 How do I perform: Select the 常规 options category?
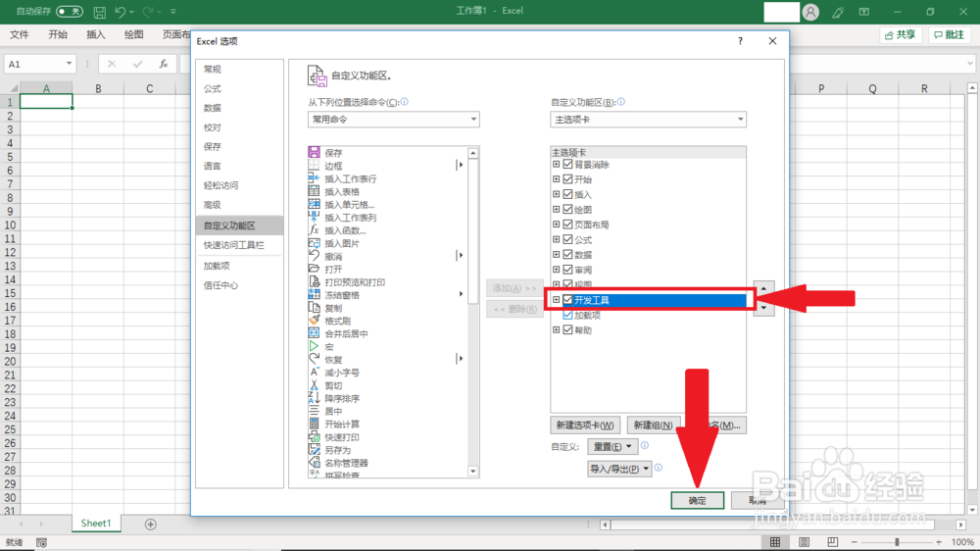point(213,69)
